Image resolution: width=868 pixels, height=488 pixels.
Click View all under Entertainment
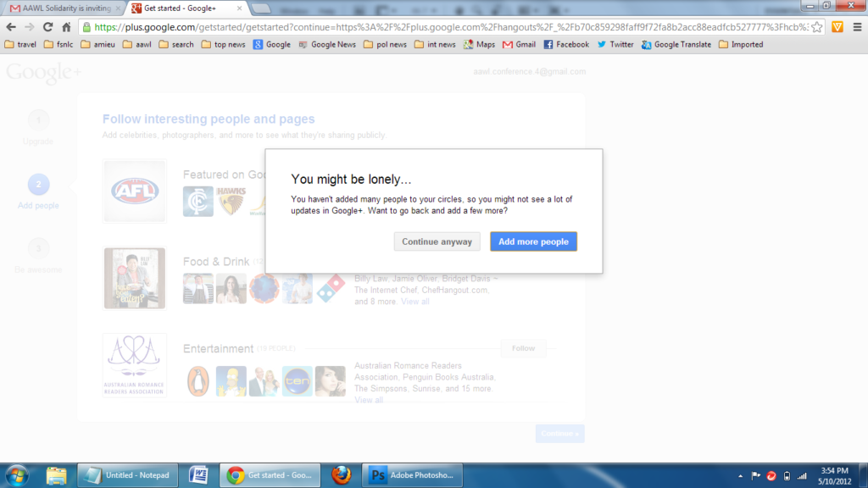[369, 400]
